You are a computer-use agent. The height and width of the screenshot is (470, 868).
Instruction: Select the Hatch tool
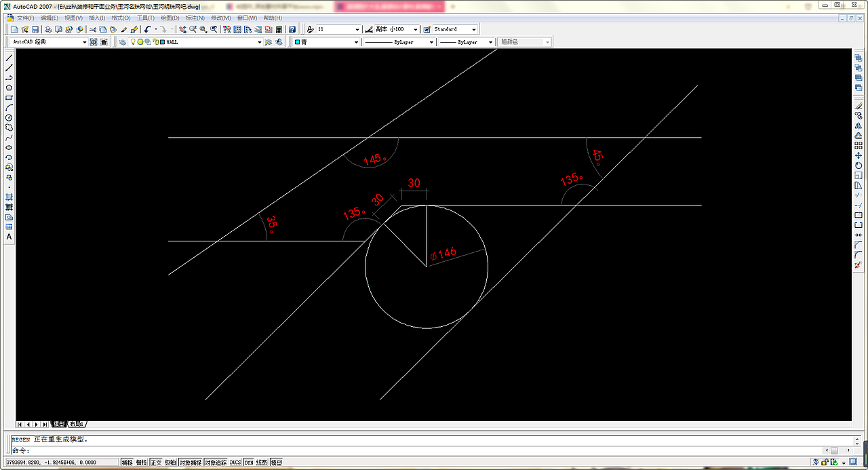coord(9,197)
